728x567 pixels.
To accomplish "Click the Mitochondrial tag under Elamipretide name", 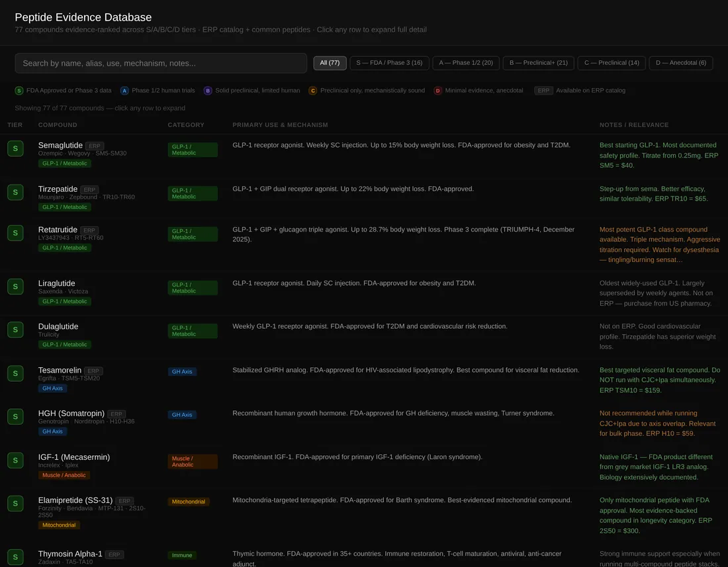I will coord(59,525).
